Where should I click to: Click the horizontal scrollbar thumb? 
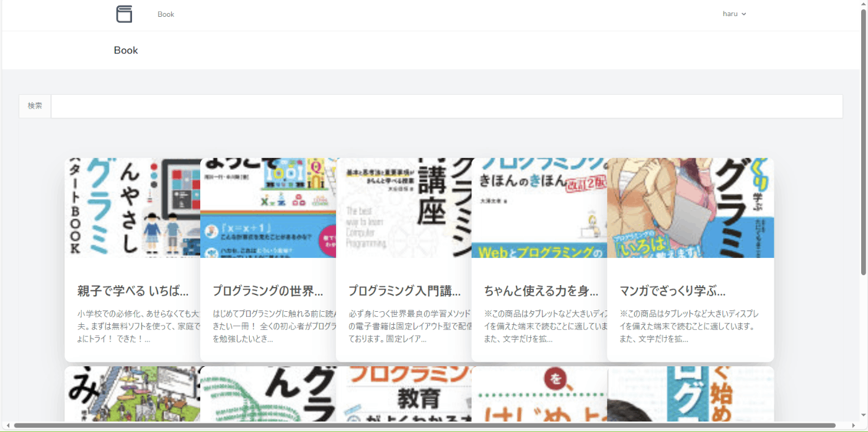(425, 426)
